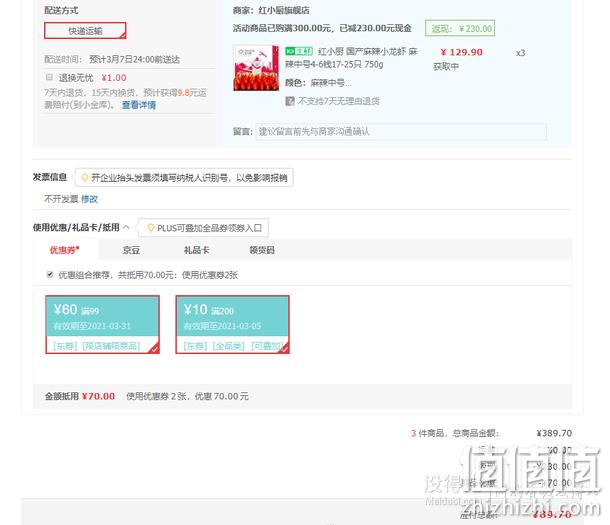Click the 总商品金额 ¥389.70 value
610x525 pixels.
(x=554, y=433)
